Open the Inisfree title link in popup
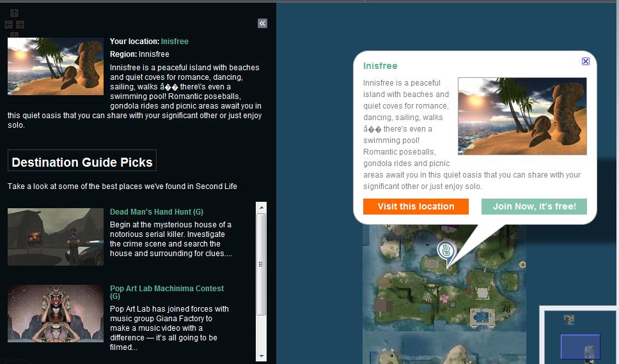Image resolution: width=619 pixels, height=364 pixels. [x=380, y=66]
